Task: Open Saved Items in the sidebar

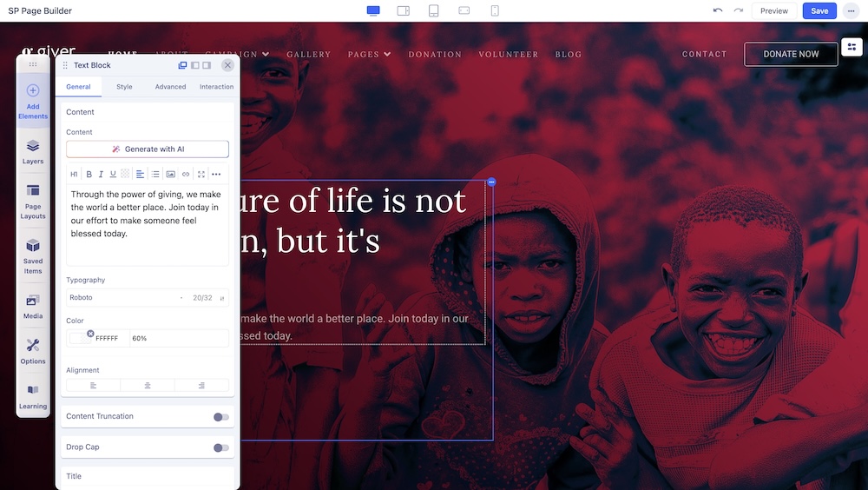Action: pyautogui.click(x=33, y=256)
